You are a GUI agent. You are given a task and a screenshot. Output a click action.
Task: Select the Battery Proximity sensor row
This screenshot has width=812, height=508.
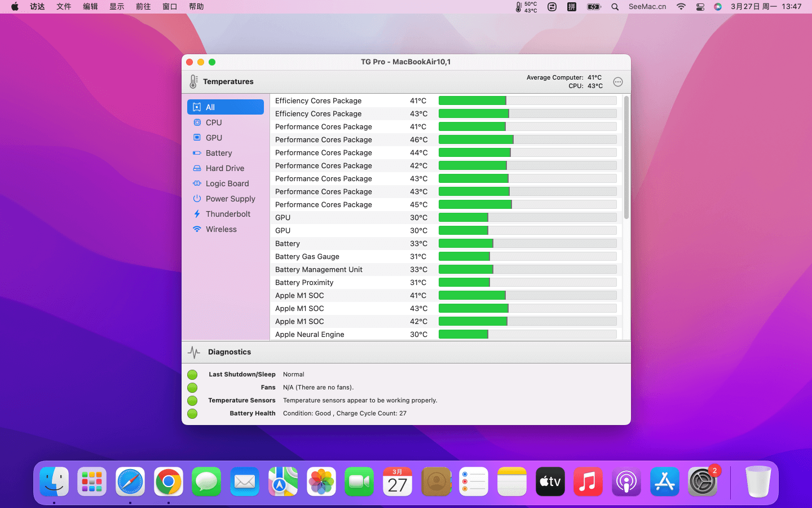[x=446, y=283]
